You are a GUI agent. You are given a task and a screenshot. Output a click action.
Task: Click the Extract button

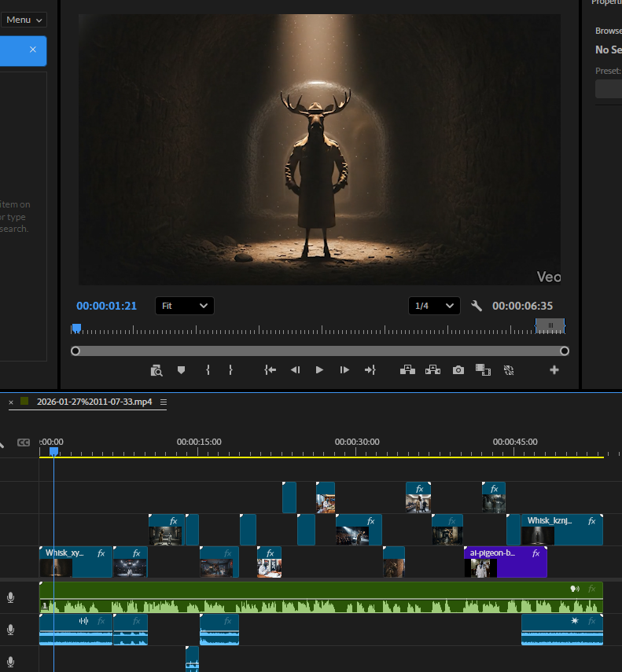tap(433, 370)
